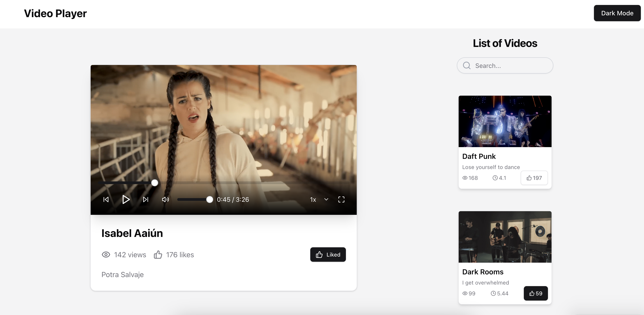Click the List of Videos heading
The height and width of the screenshot is (315, 644).
coord(505,43)
